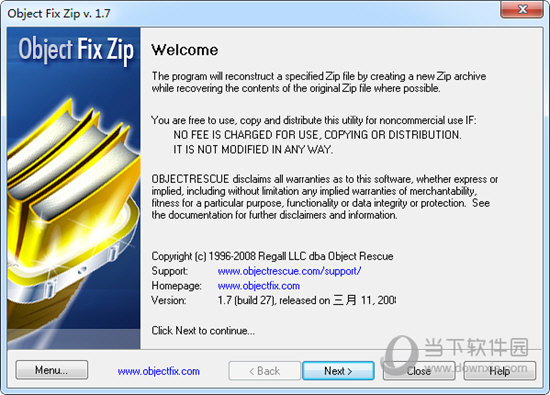
Task: Click the 'Homepage:' label
Action: tap(176, 286)
